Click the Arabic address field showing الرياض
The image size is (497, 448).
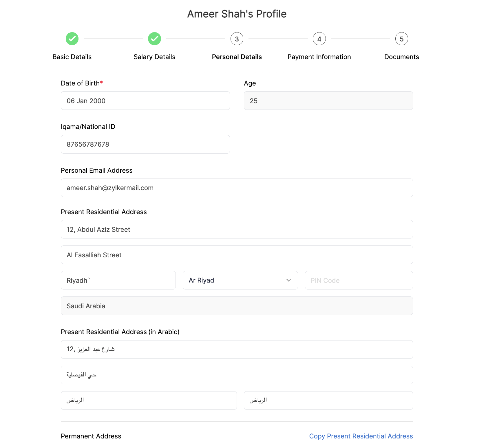(x=149, y=400)
